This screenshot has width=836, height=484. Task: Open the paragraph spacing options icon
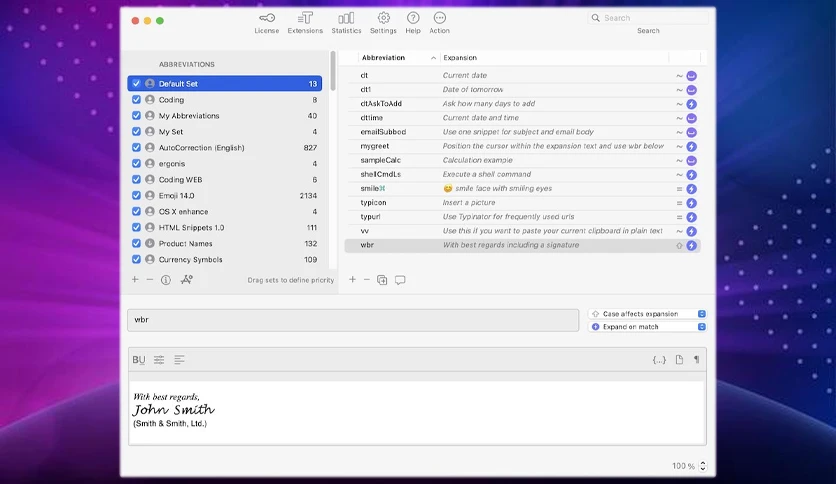coord(159,360)
